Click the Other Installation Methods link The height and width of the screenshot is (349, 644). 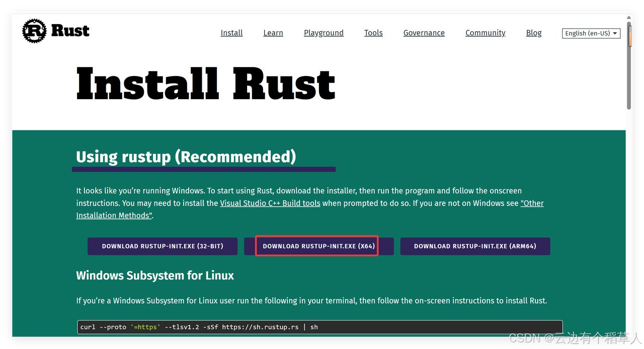[113, 215]
